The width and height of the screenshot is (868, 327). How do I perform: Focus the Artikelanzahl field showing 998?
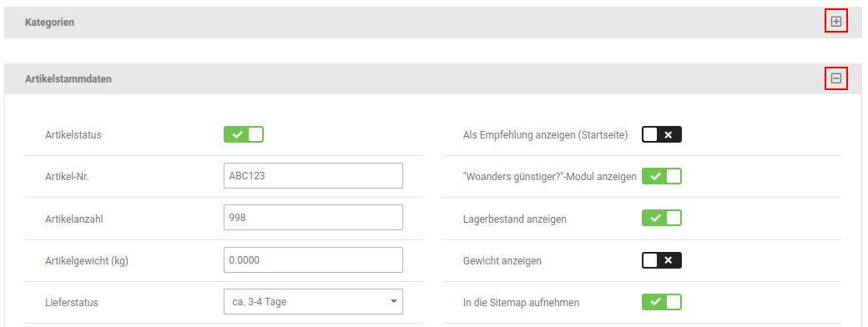point(313,218)
